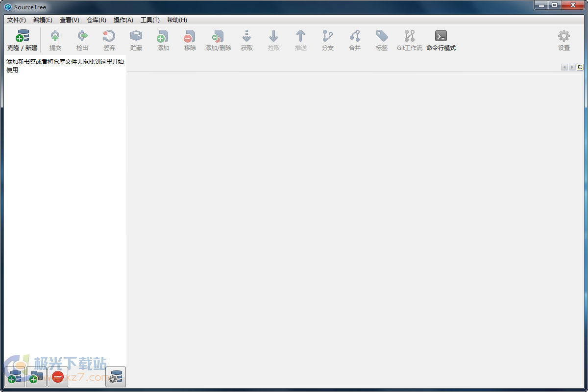Open the 贮藏 (Stash) tool
The image size is (588, 392).
coord(136,39)
